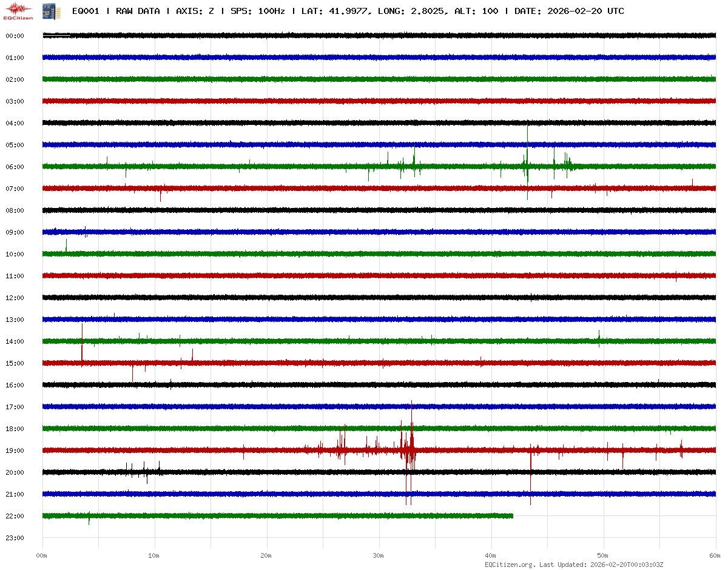Click the circuit board icon in header
The width and height of the screenshot is (728, 570).
pos(47,11)
